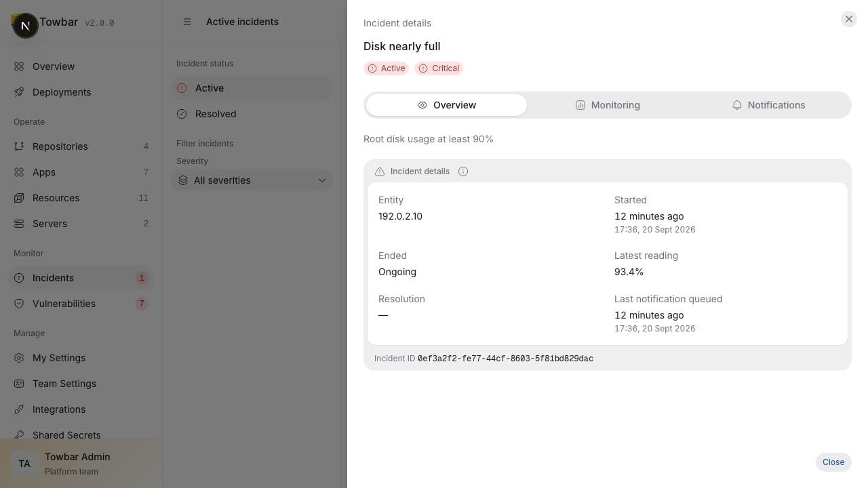Open the Monitoring tab
Image resolution: width=868 pixels, height=488 pixels.
pos(608,105)
